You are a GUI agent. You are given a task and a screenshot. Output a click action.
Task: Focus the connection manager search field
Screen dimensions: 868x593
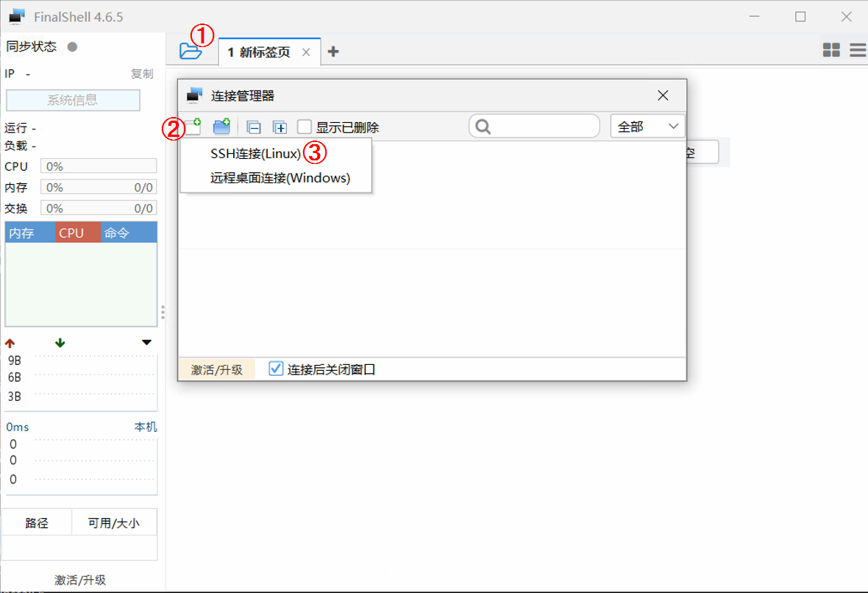[534, 127]
